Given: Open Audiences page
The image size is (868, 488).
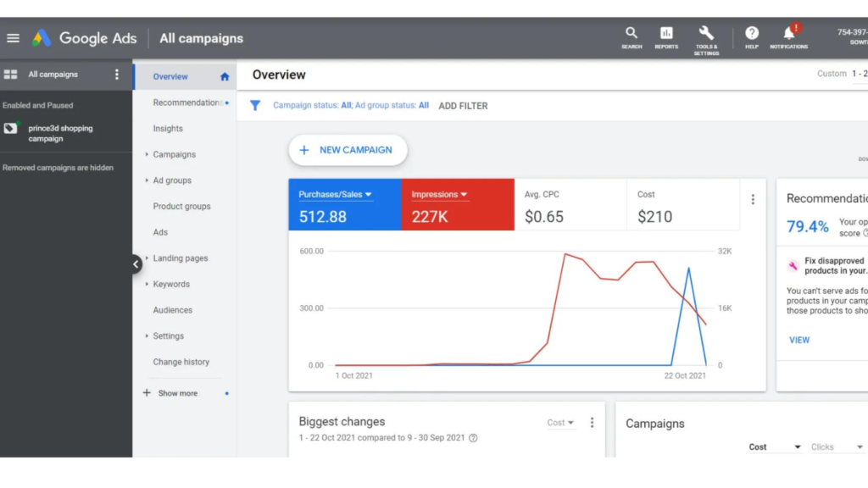Looking at the screenshot, I should click(173, 310).
